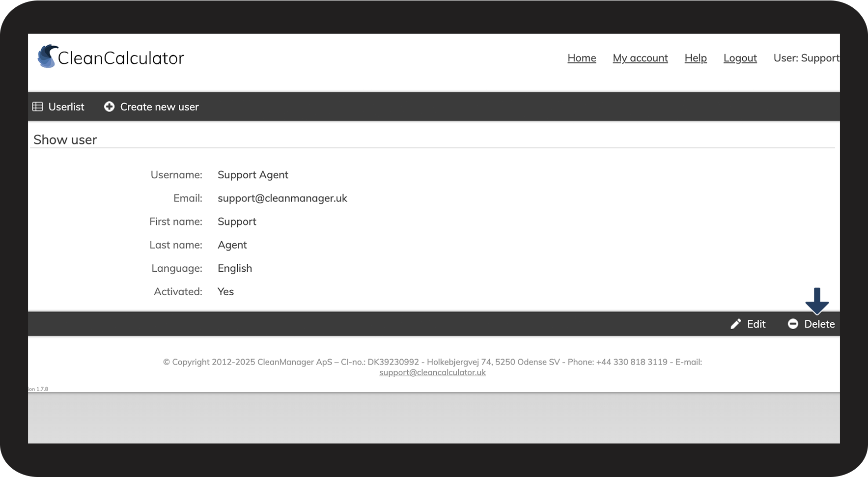Image resolution: width=868 pixels, height=477 pixels.
Task: Click the Edit button label
Action: click(756, 324)
